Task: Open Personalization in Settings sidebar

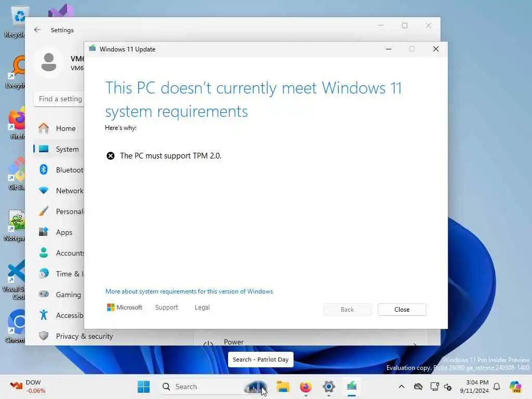Action: 58,211
